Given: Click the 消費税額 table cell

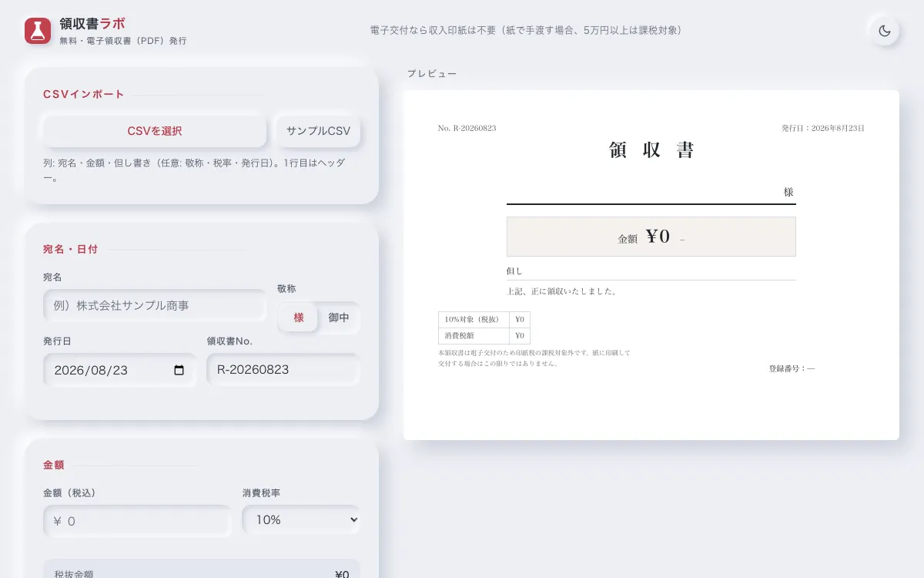Looking at the screenshot, I should pos(474,335).
